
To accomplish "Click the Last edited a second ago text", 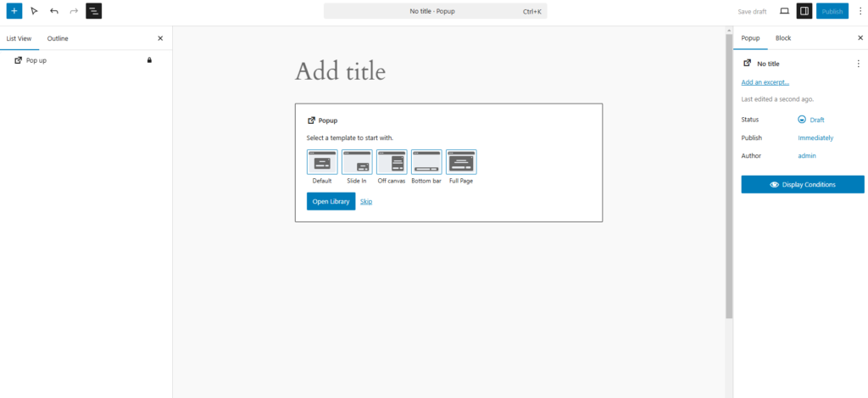I will 777,99.
